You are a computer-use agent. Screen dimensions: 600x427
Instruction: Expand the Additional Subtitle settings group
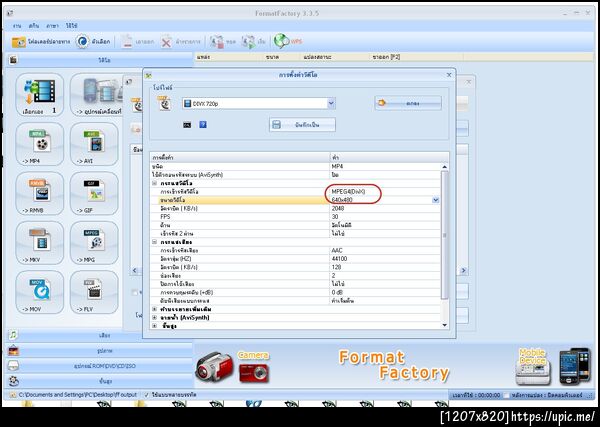pyautogui.click(x=155, y=309)
